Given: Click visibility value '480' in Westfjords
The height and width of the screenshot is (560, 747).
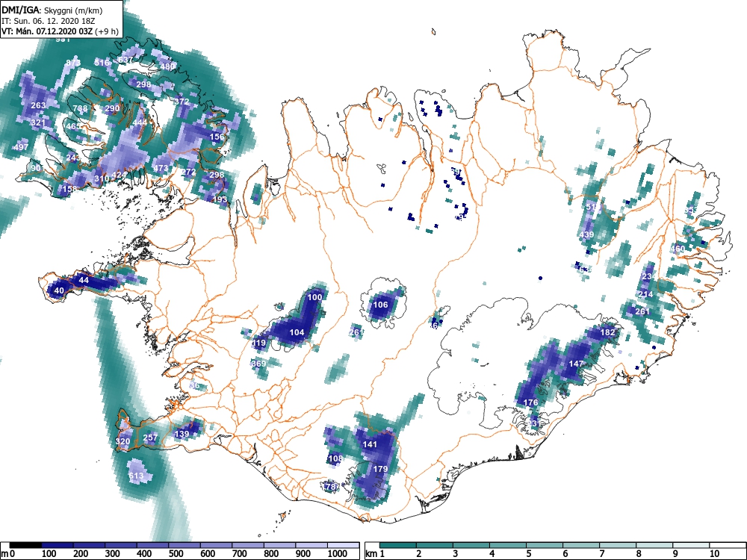Looking at the screenshot, I should [x=167, y=66].
